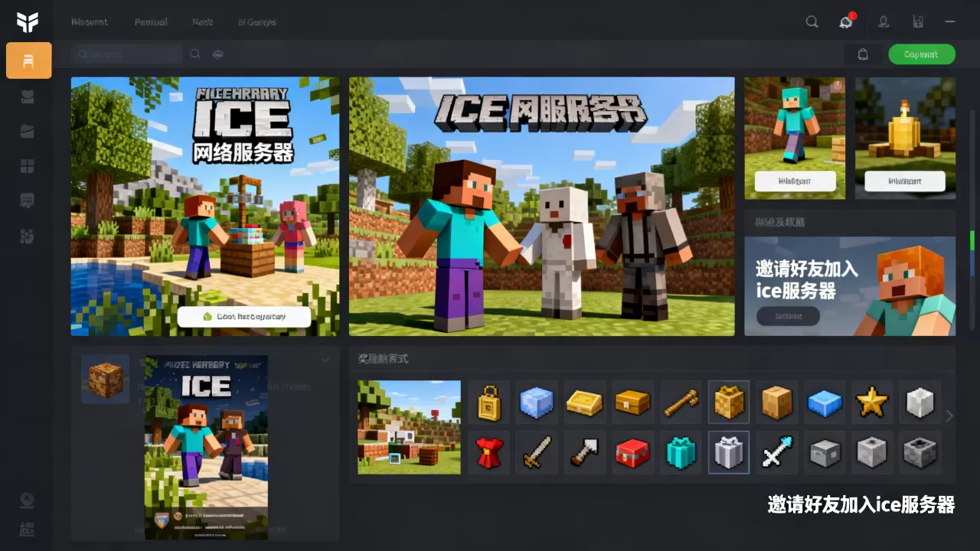Select the red dress item
The image size is (980, 551).
pyautogui.click(x=489, y=452)
